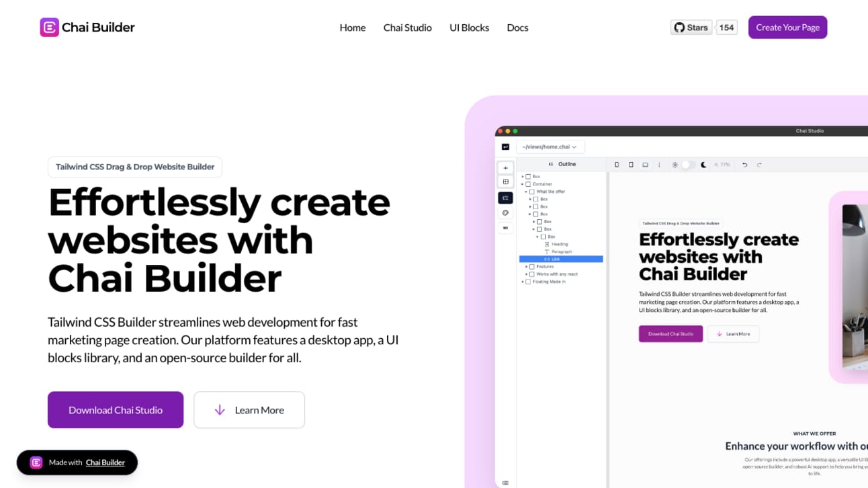Screen dimensions: 868x488
Task: Click the icon at the bottom-left of Chai Studio preview
Action: click(x=505, y=483)
